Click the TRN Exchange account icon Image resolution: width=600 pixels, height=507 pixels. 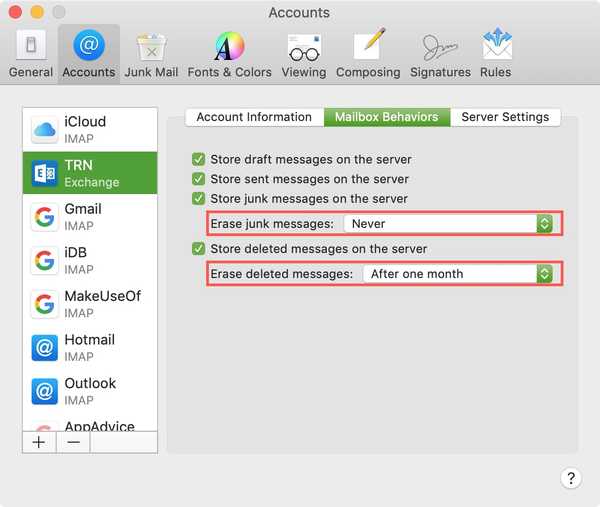44,173
